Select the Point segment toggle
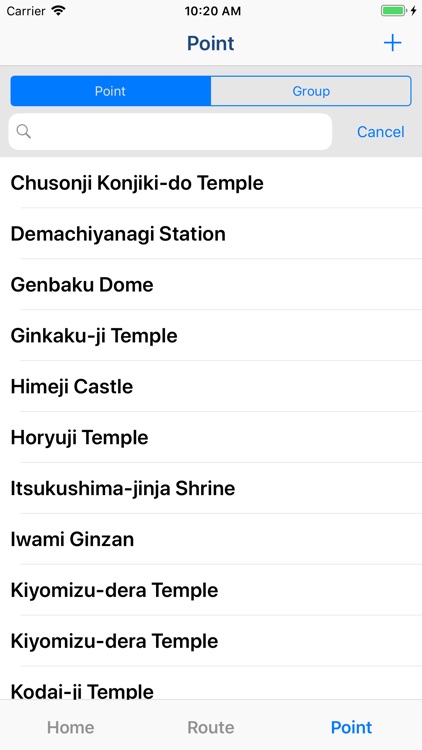Viewport: 422px width, 750px height. click(111, 91)
